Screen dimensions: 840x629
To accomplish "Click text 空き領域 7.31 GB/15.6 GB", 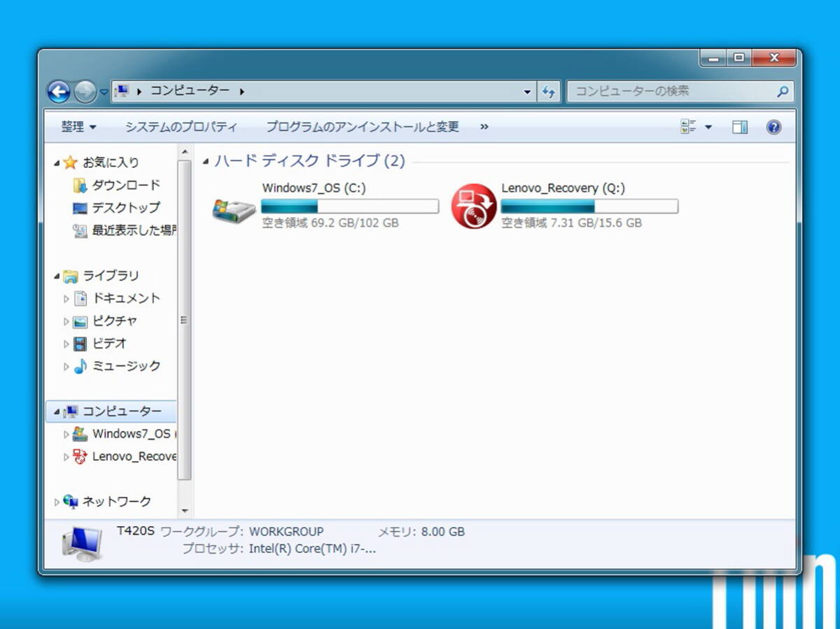I will (x=571, y=223).
